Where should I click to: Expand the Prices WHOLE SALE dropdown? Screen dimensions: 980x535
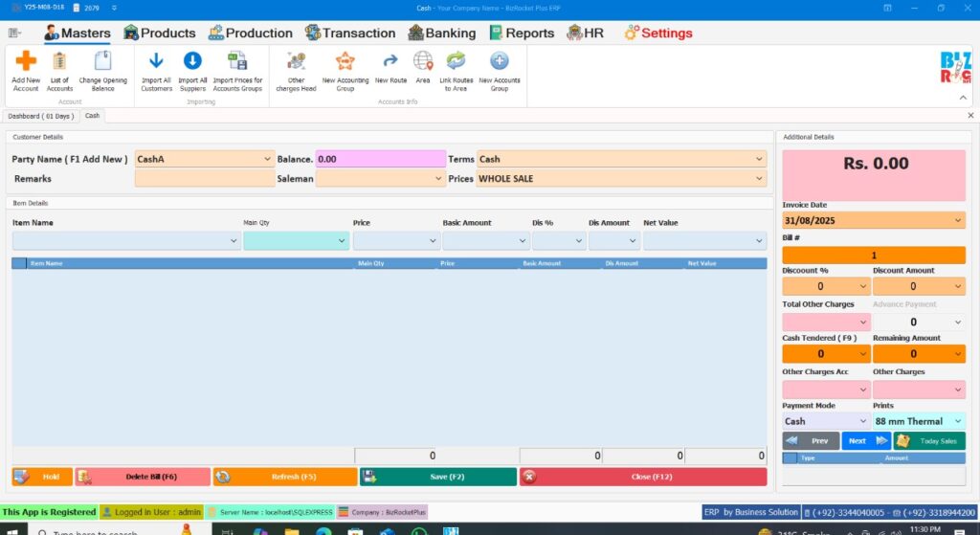(759, 179)
